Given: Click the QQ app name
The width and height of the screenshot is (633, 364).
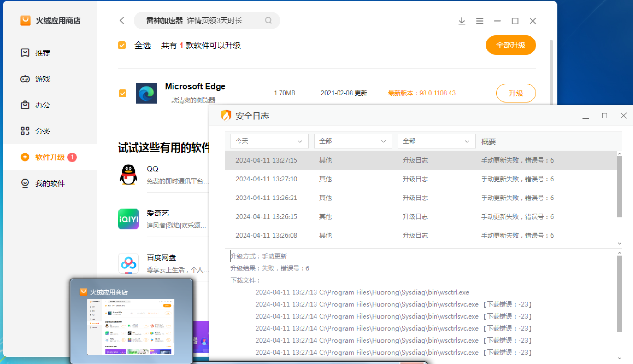Looking at the screenshot, I should pos(152,169).
